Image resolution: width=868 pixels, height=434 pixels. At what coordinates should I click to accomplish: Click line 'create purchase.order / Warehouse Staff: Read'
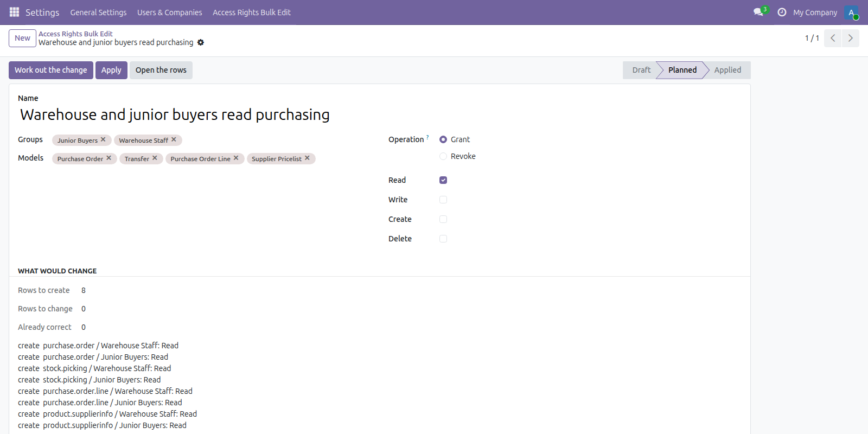(x=98, y=346)
